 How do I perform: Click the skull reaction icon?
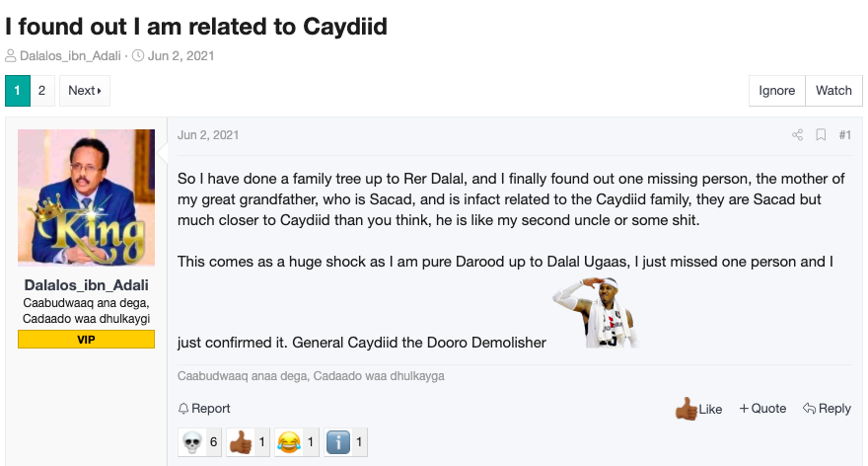pos(192,442)
